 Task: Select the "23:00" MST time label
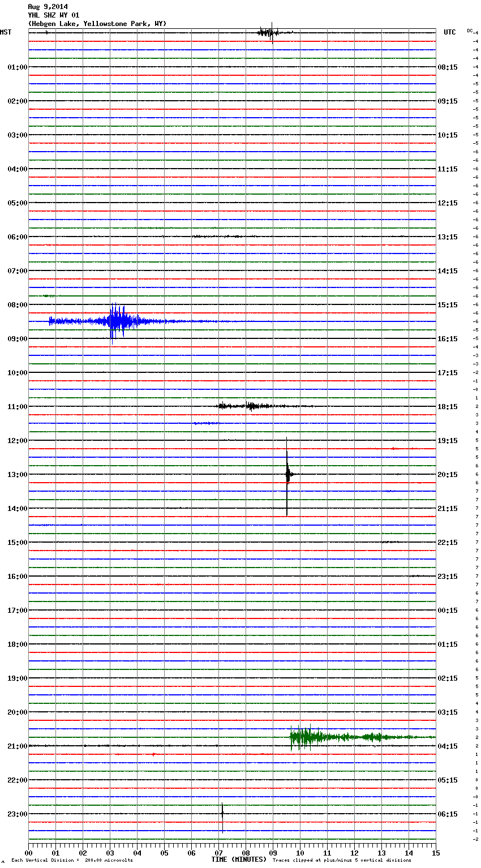point(17,814)
